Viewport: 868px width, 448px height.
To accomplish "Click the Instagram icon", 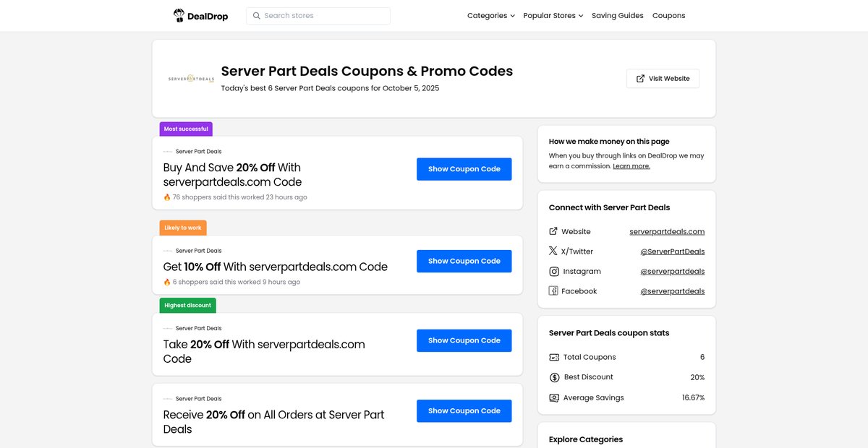I will pos(554,272).
